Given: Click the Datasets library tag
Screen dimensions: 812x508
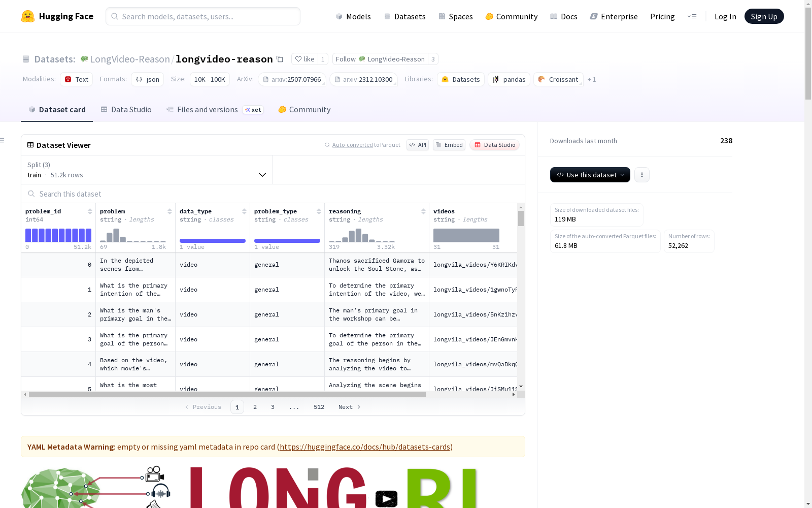Looking at the screenshot, I should pos(461,79).
